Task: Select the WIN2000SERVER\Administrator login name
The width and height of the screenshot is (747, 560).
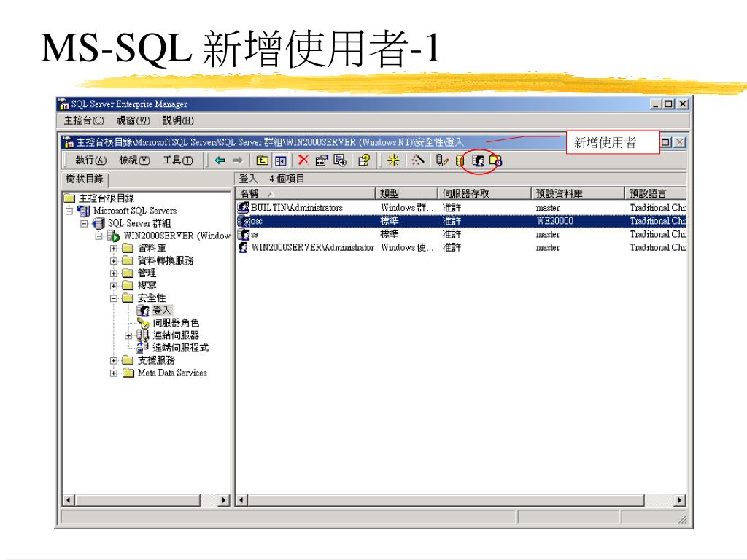Action: (x=312, y=248)
